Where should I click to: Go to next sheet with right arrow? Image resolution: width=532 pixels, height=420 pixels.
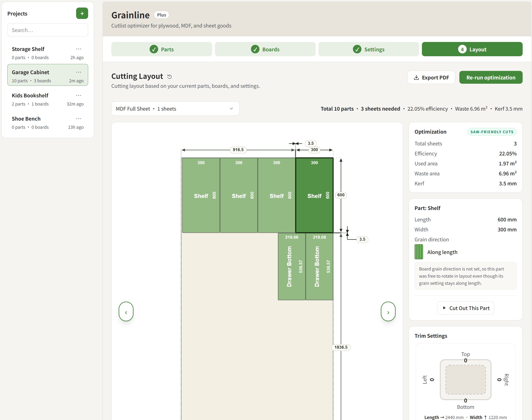tap(388, 311)
